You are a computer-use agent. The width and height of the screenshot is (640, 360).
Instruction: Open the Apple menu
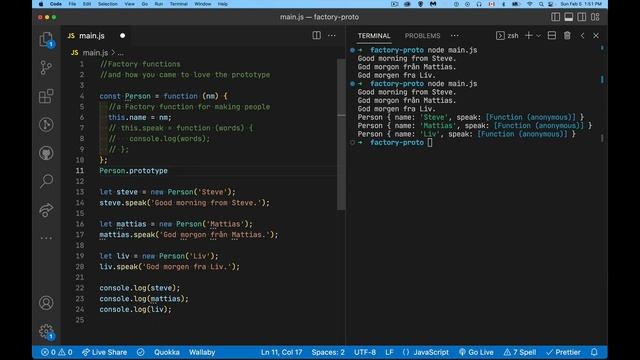[41, 4]
